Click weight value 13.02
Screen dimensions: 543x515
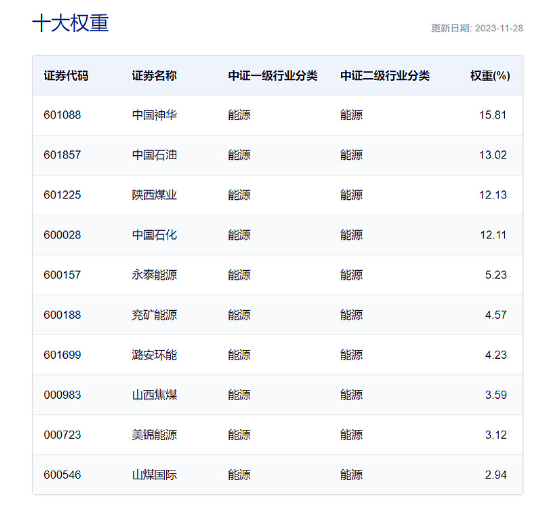[493, 155]
